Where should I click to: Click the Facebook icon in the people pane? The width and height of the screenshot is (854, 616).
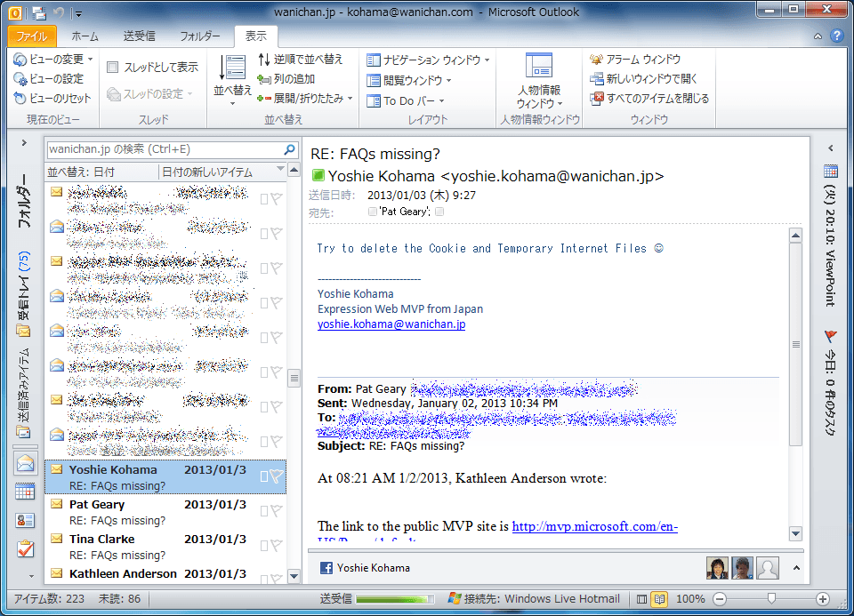click(326, 568)
